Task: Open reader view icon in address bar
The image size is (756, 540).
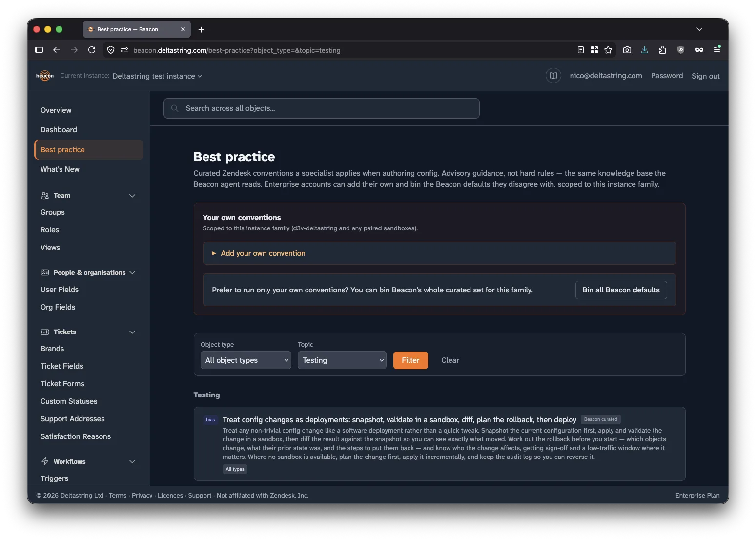Action: coord(580,50)
